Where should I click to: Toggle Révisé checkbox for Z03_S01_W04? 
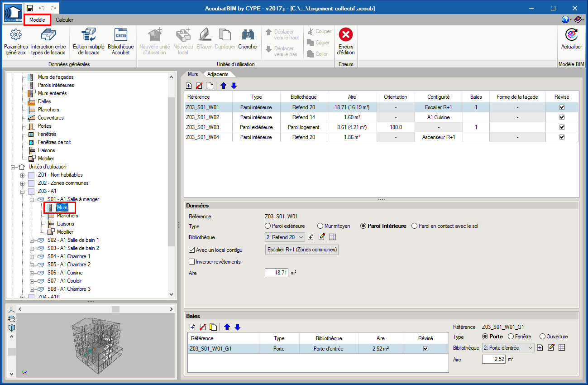[562, 137]
